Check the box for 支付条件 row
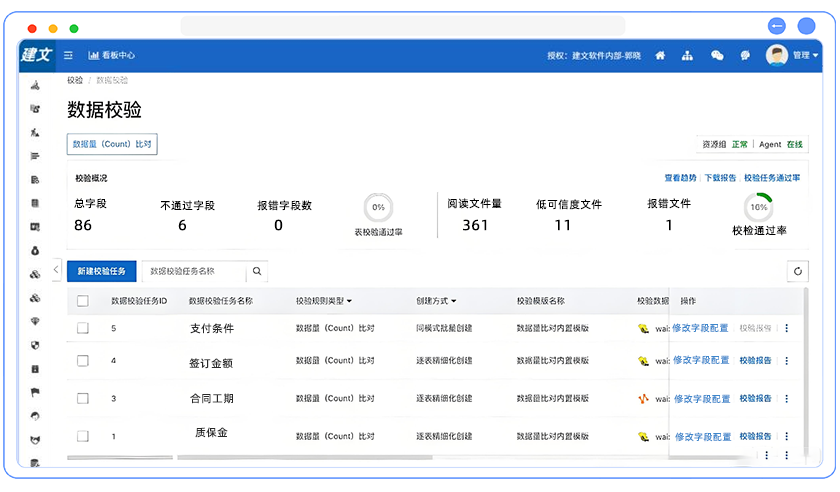The height and width of the screenshot is (492, 840). coord(83,328)
